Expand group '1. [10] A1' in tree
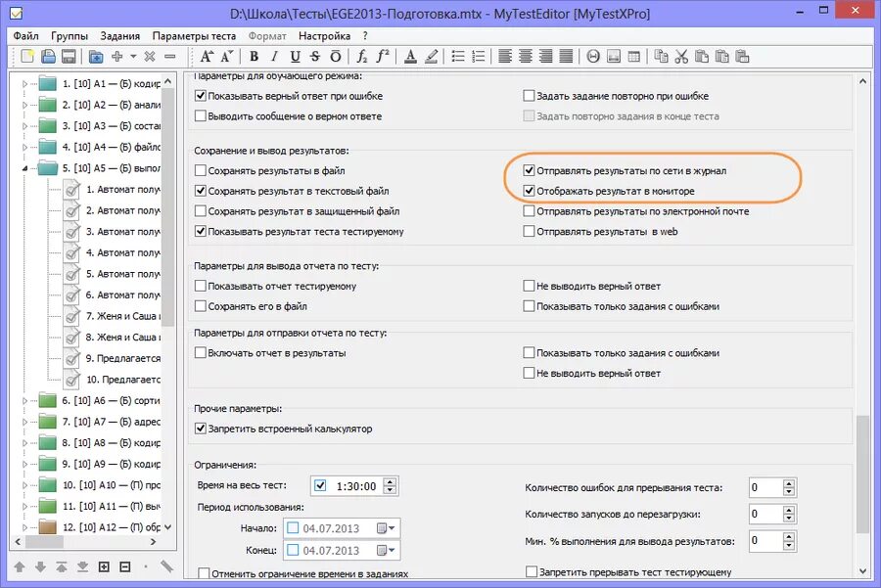The height and width of the screenshot is (588, 881). 24,84
